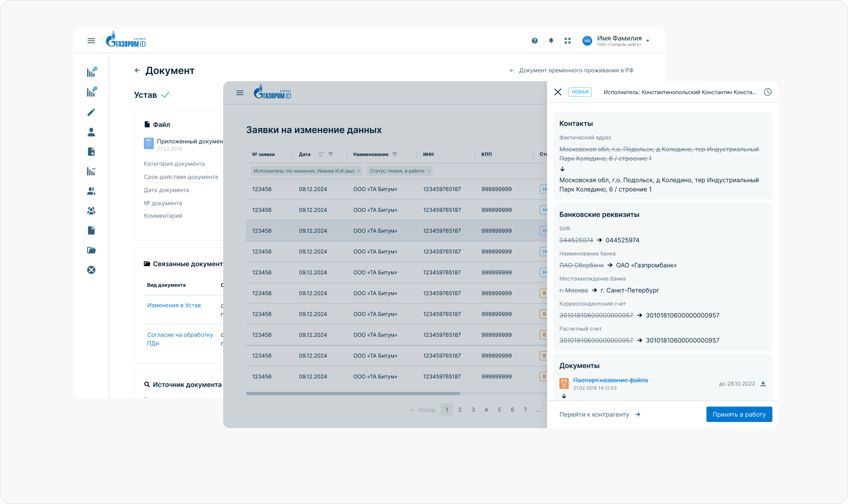Click the Исполнитель name in panel header
848x504 pixels.
[680, 92]
